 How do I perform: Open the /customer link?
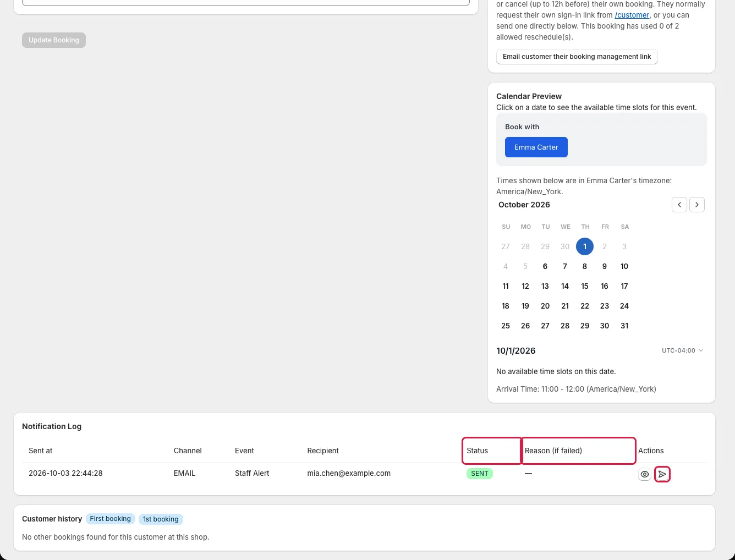(x=632, y=15)
